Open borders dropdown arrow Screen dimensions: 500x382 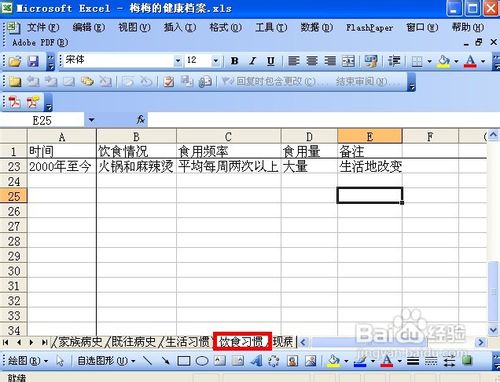(x=429, y=61)
